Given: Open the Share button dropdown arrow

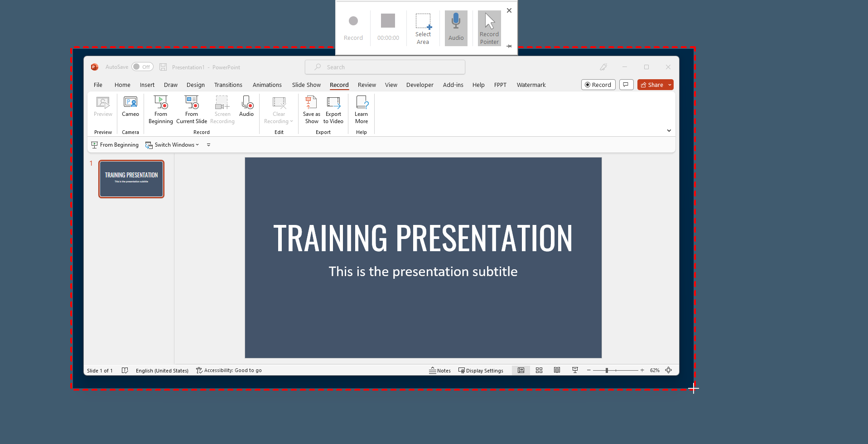Looking at the screenshot, I should [x=670, y=85].
